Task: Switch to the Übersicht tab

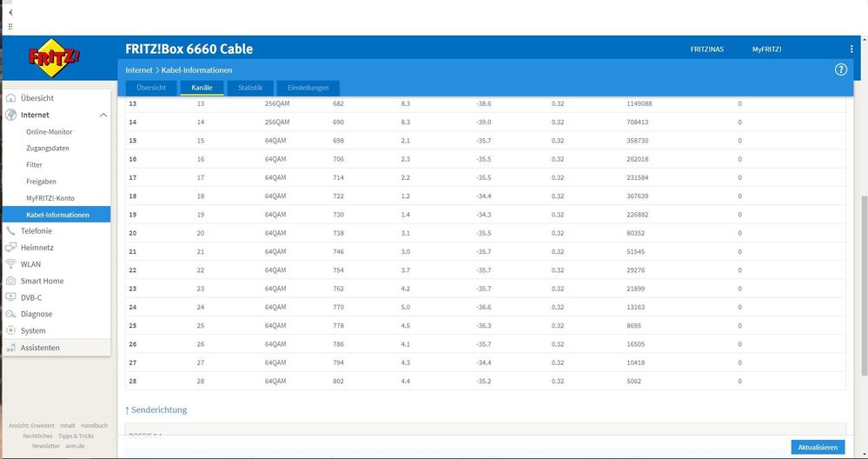Action: tap(151, 88)
